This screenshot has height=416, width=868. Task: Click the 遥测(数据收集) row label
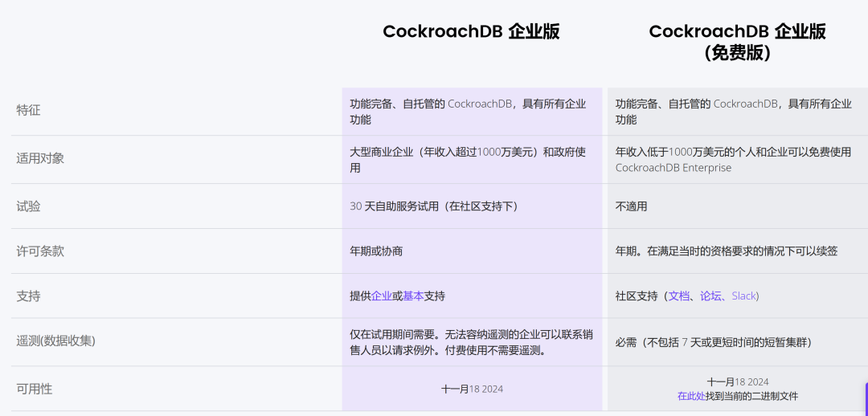[x=56, y=341]
